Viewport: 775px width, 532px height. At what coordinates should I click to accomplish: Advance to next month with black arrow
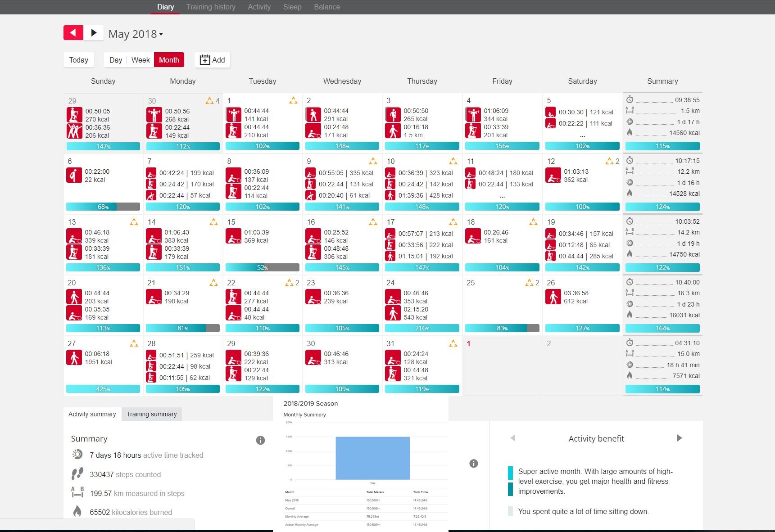(94, 33)
